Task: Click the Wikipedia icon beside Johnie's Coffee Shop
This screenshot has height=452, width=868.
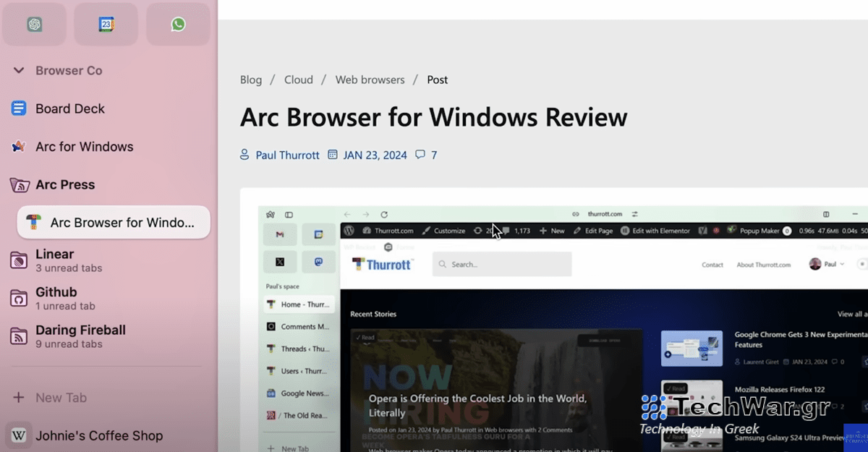Action: (19, 435)
